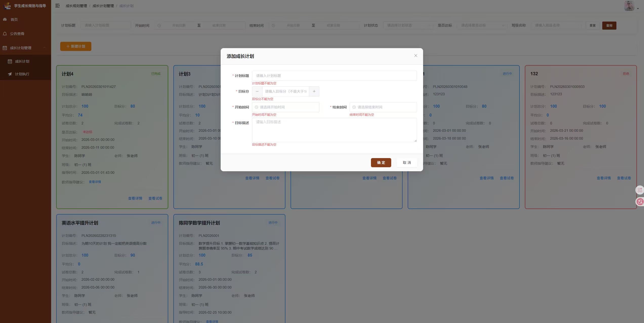This screenshot has width=644, height=323.
Task: Open 查看试卷 on the 计划3 card
Action: coord(273,178)
